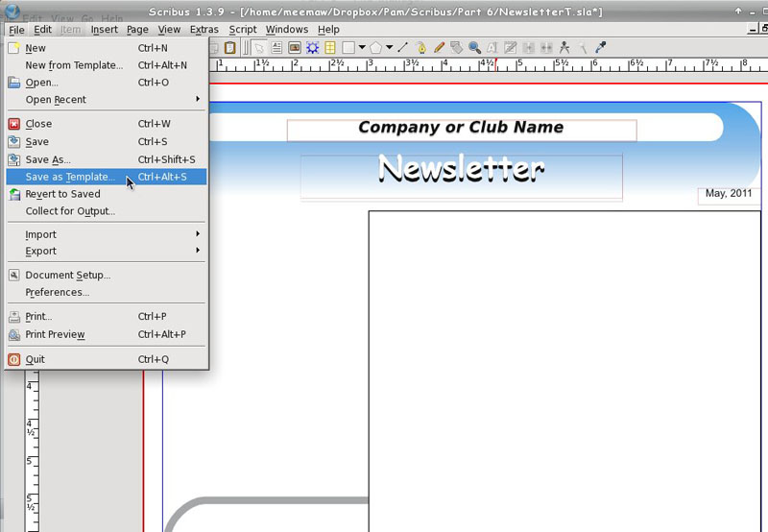Open the Extras menu
Viewport: 768px width, 532px height.
pos(204,30)
